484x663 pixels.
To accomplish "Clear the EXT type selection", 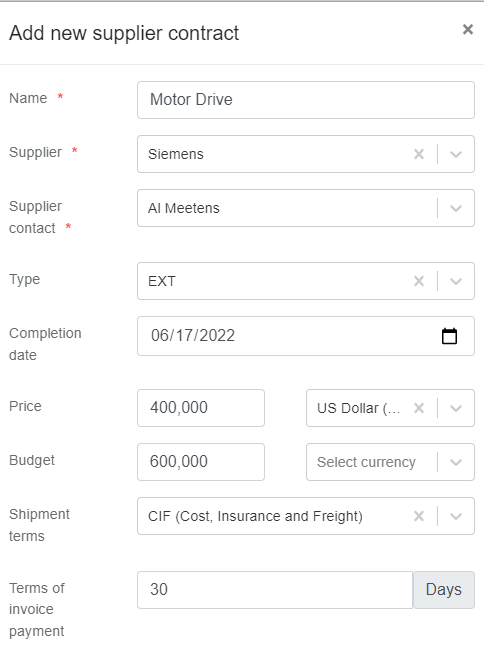I will pos(419,281).
